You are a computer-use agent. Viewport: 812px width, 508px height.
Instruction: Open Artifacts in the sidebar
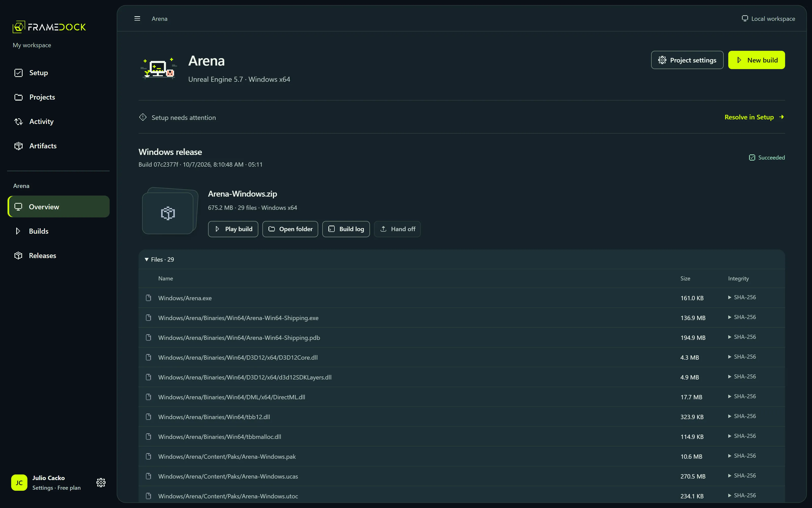pos(58,146)
